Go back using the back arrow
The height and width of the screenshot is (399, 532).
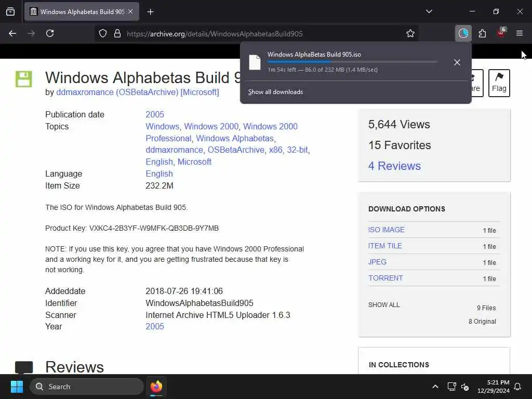[12, 33]
